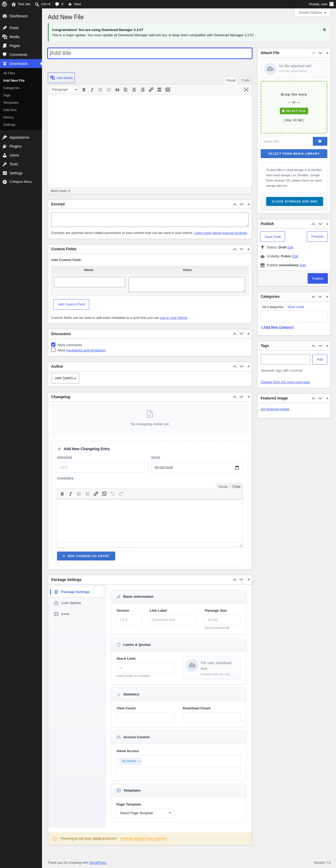Click the Insert Read More tag icon
The height and width of the screenshot is (868, 336).
point(159,90)
